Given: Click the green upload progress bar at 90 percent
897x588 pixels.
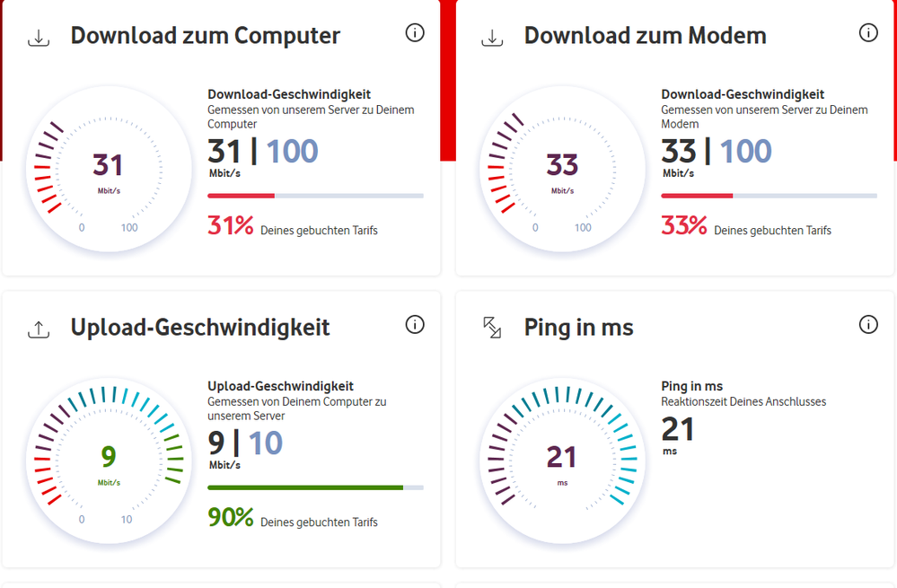Looking at the screenshot, I should (x=314, y=487).
